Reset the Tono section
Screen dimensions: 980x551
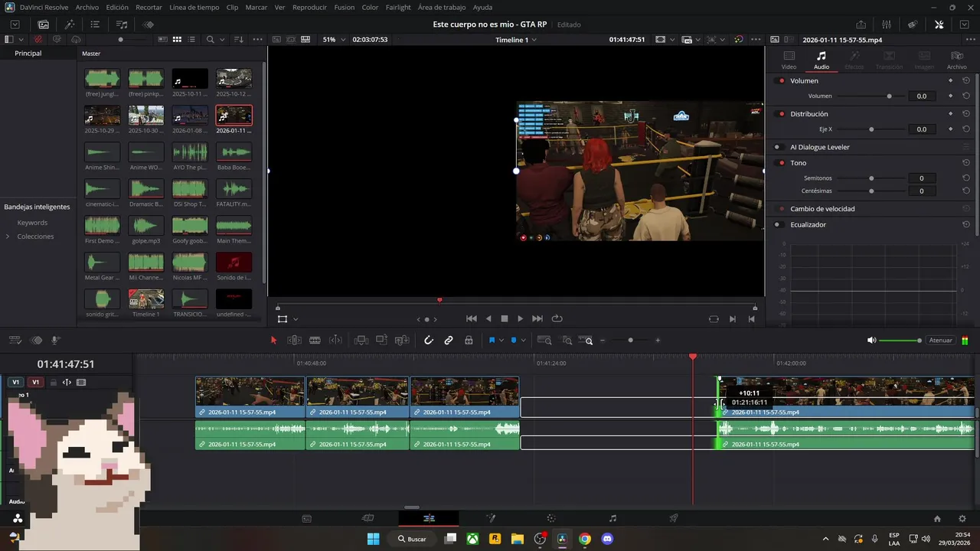(x=966, y=162)
